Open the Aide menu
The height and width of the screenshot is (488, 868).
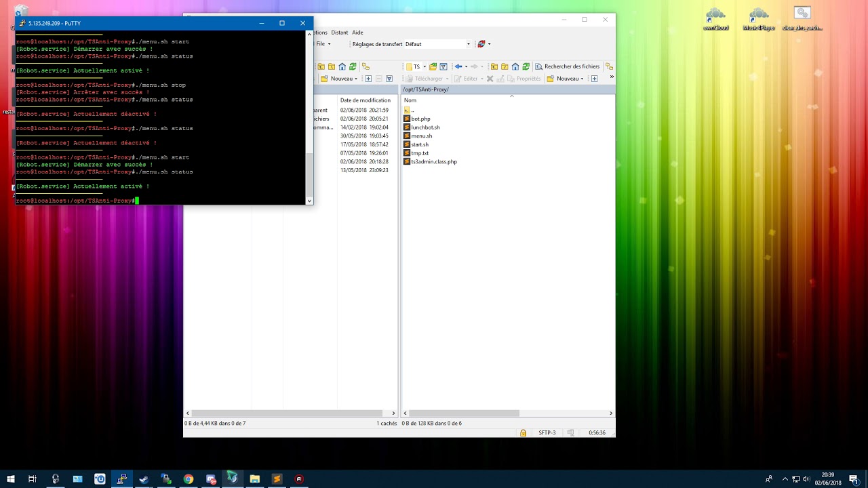pos(357,32)
